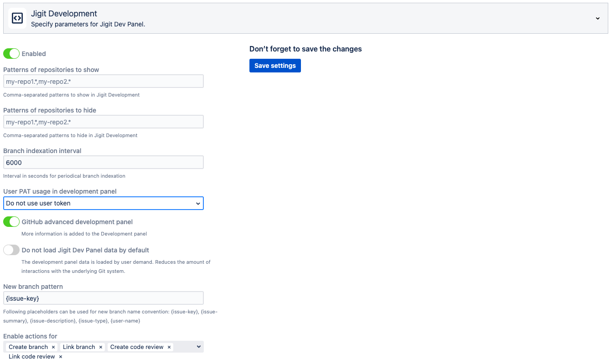Click the Create branch tag label
Image resolution: width=611 pixels, height=364 pixels.
[28, 347]
